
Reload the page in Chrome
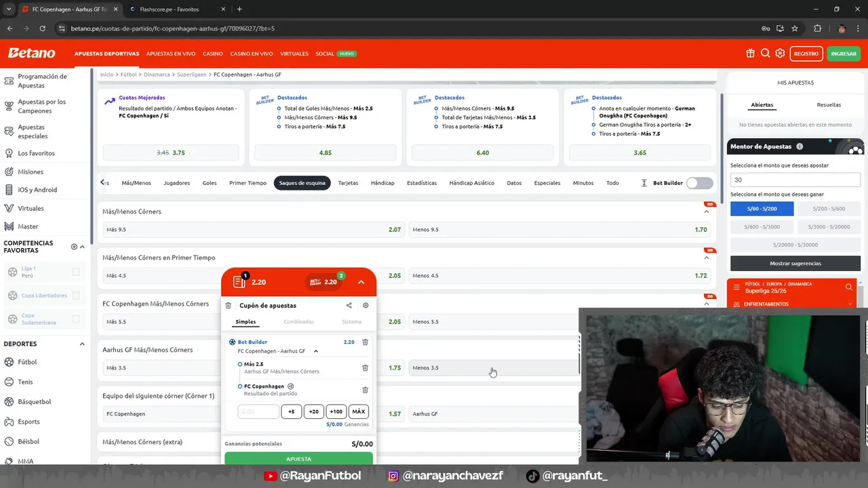click(42, 28)
